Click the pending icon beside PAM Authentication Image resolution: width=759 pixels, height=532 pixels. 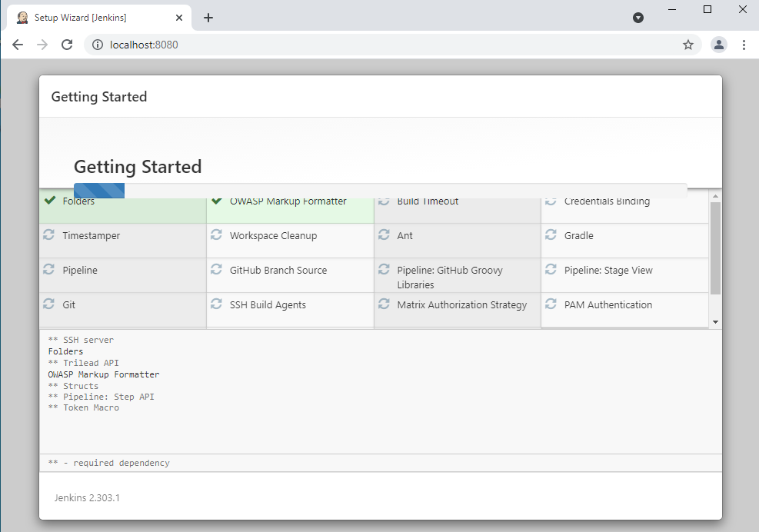click(551, 304)
